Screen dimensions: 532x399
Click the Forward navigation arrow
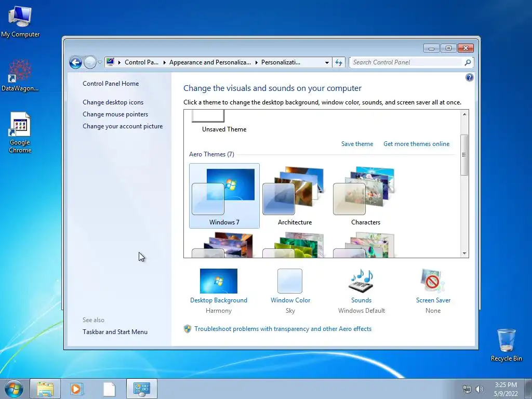pos(90,62)
